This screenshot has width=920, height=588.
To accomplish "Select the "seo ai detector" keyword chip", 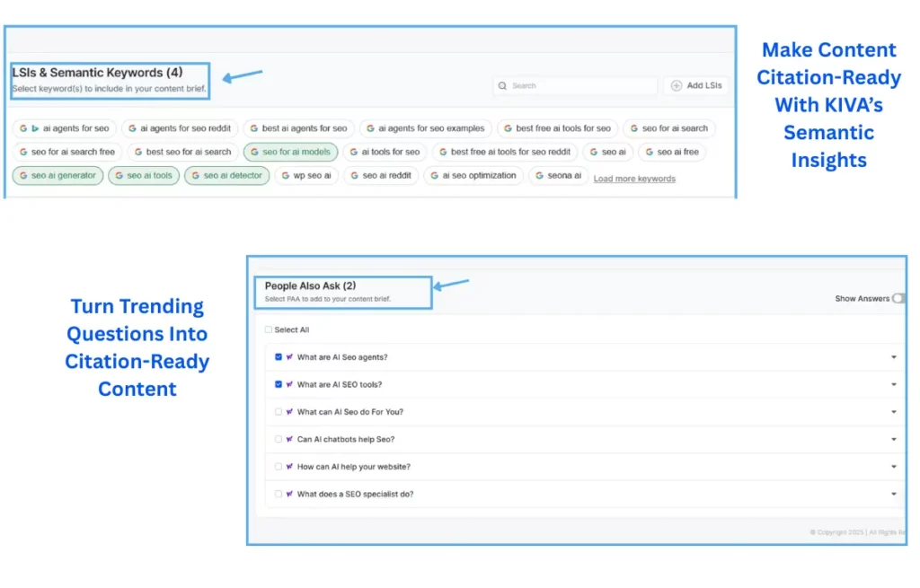I will (226, 175).
